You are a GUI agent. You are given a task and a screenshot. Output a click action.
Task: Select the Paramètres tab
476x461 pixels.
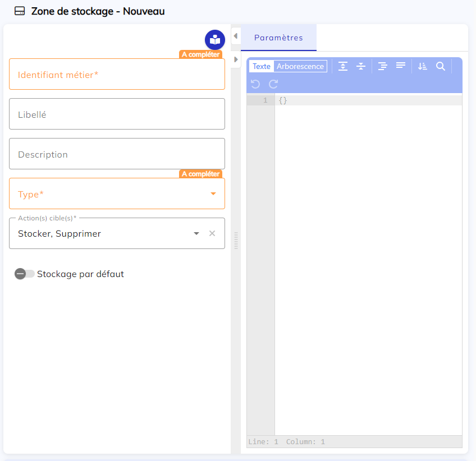278,38
